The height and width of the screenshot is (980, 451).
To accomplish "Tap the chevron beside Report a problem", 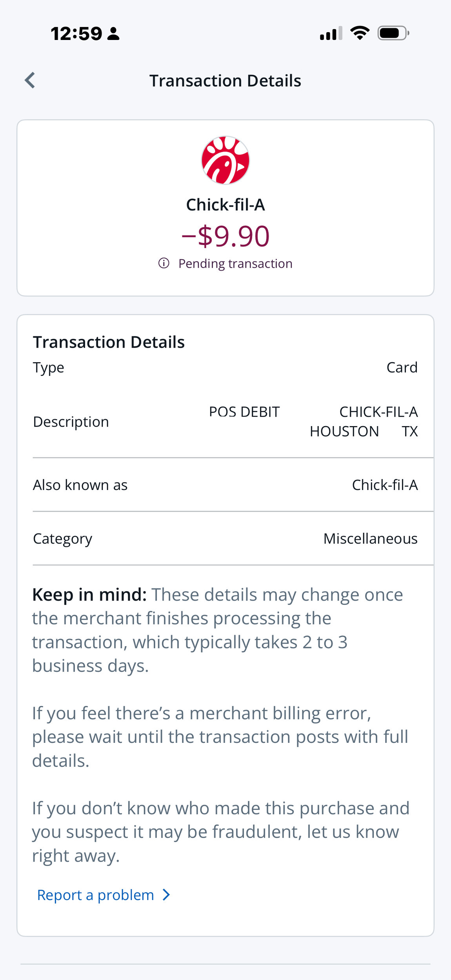I will click(166, 895).
